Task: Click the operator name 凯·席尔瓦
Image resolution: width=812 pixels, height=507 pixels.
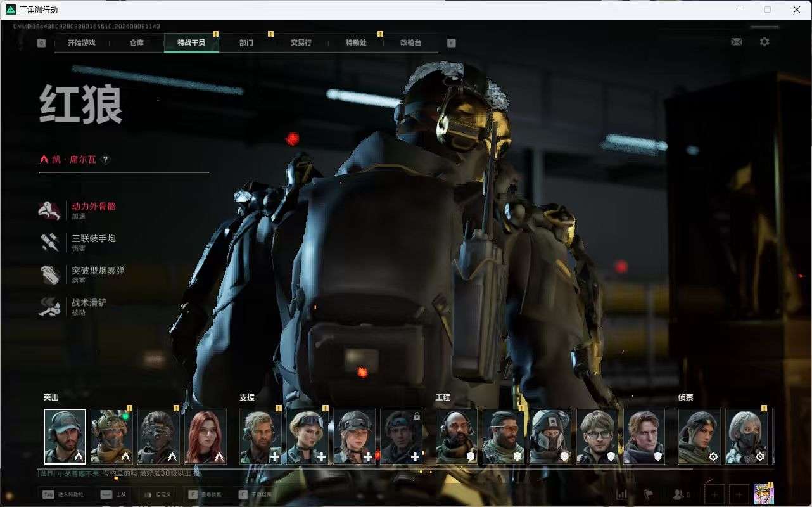Action: click(75, 160)
